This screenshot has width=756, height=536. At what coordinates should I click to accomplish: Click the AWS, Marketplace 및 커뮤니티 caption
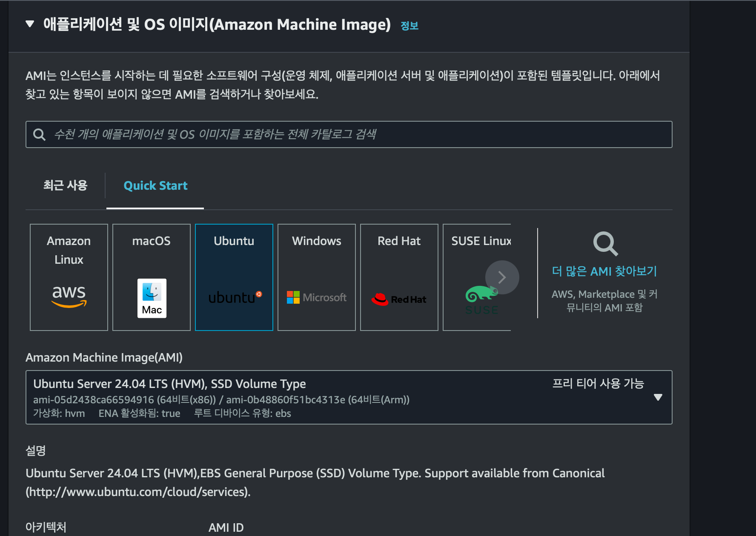pos(604,301)
